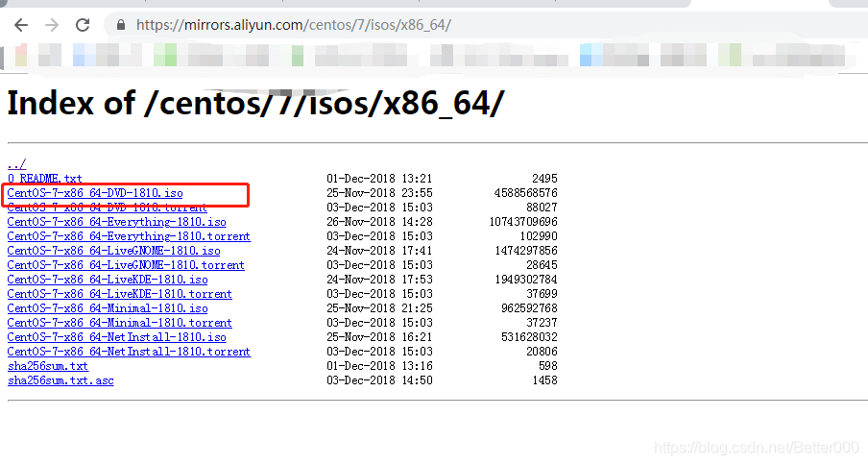Download CentOS-7-x86_64-LiveGNOME-1810.torrent
Screen dimensions: 868x465
[126, 265]
